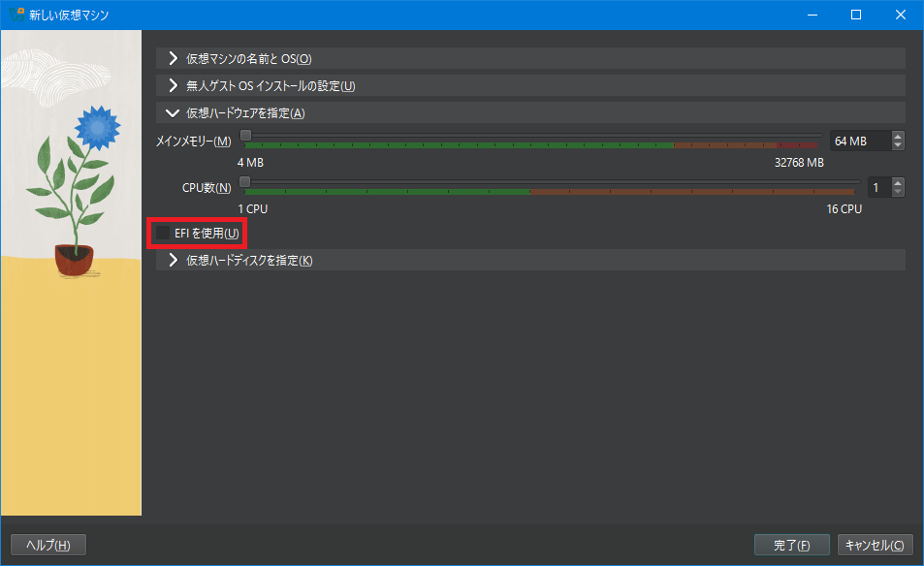
Task: Decrease memory with the down stepper arrow
Action: click(x=898, y=145)
